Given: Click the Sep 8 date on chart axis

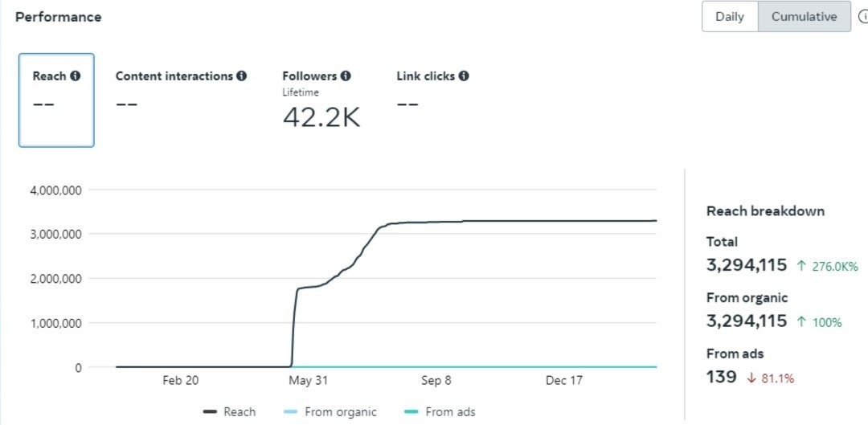Looking at the screenshot, I should click(436, 381).
